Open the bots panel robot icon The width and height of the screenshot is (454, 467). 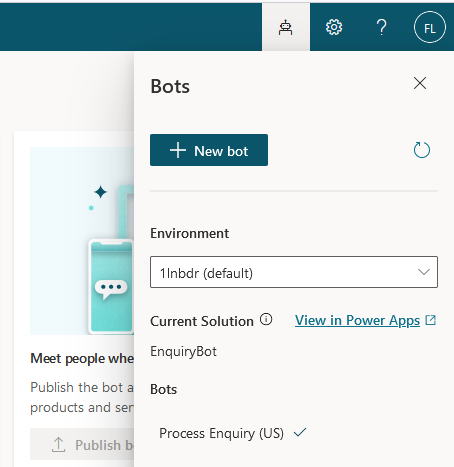point(286,27)
